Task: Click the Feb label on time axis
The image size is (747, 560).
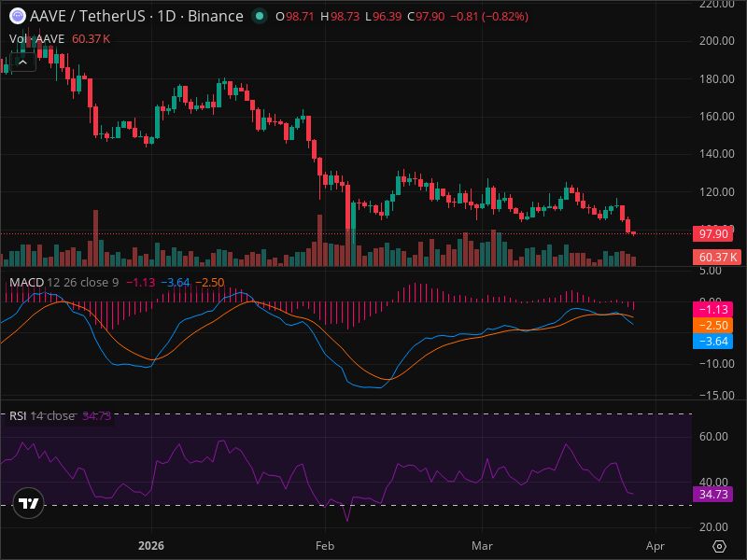Action: tap(325, 546)
